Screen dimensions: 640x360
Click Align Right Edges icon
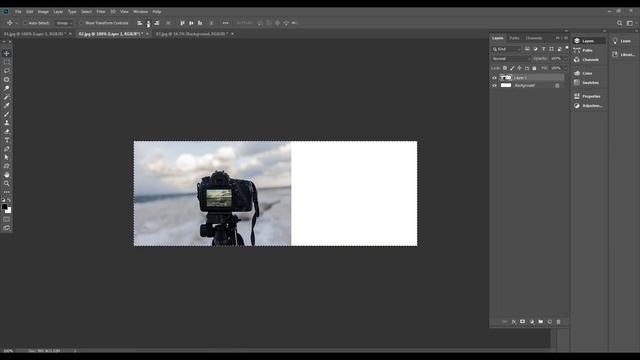click(157, 23)
